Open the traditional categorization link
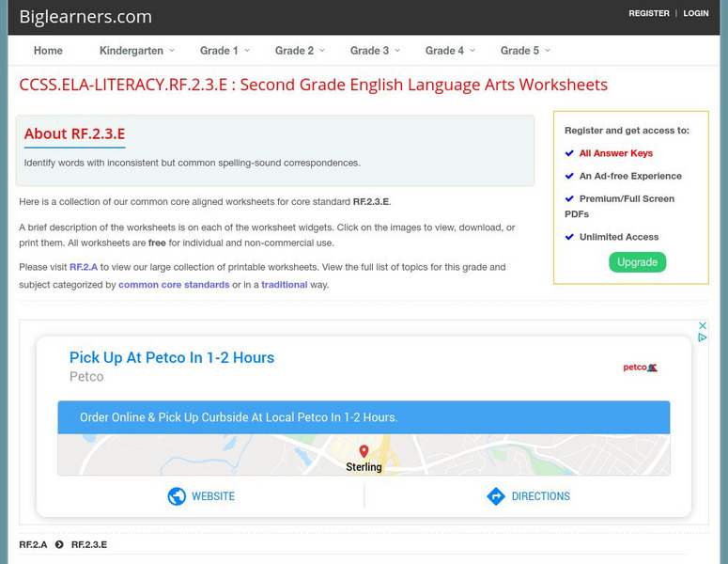Screen dimensions: 728x564 (284, 285)
